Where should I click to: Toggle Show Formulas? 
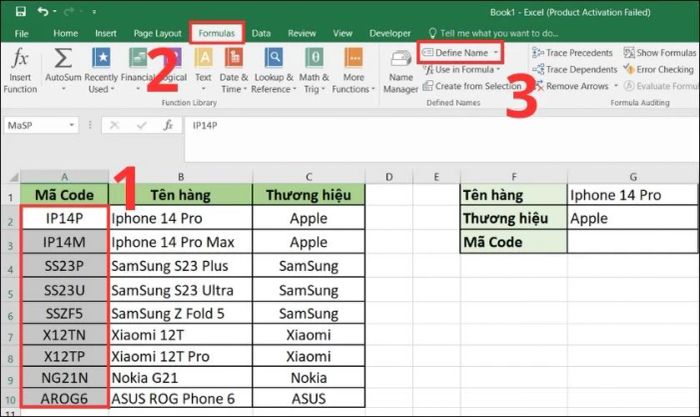click(x=660, y=53)
